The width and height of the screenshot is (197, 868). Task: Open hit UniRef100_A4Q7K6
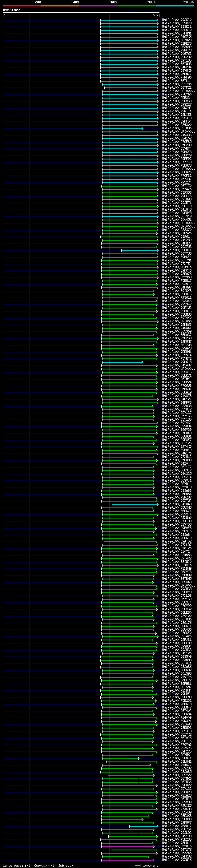coord(177,37)
